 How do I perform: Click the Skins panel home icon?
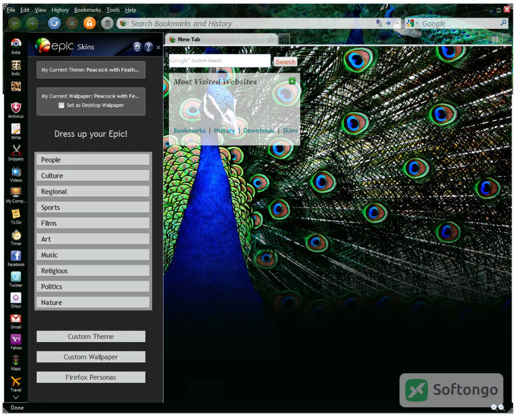137,47
